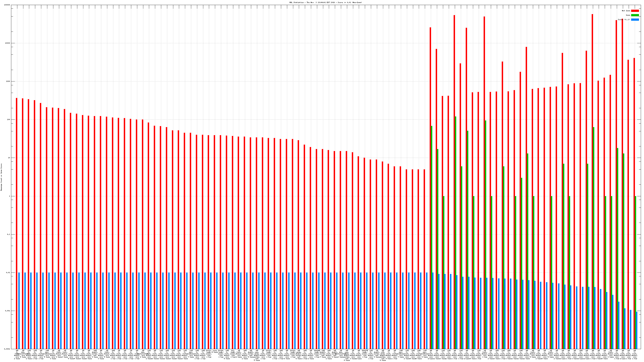This screenshot has height=362, width=644.
Task: Click "Message Count or Spam Score" axis title
Action: pos(1,177)
